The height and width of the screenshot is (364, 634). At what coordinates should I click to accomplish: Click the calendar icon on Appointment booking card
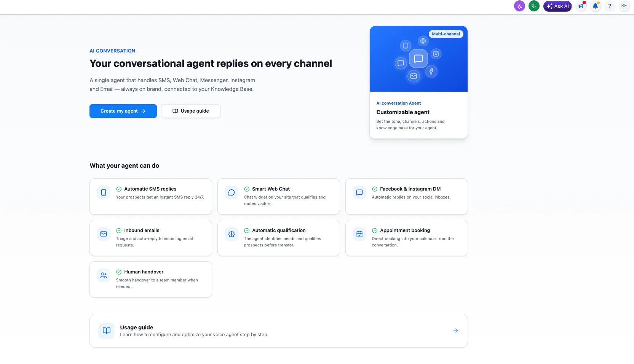tap(359, 234)
